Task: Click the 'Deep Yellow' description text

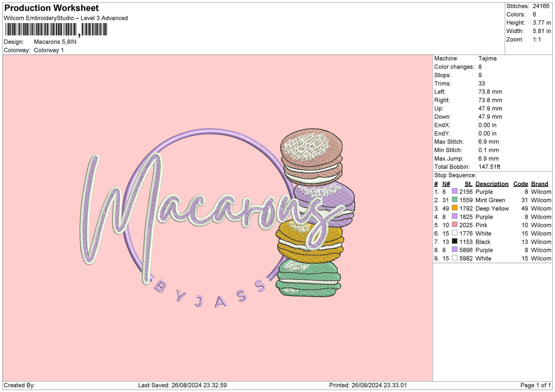Action: point(492,208)
